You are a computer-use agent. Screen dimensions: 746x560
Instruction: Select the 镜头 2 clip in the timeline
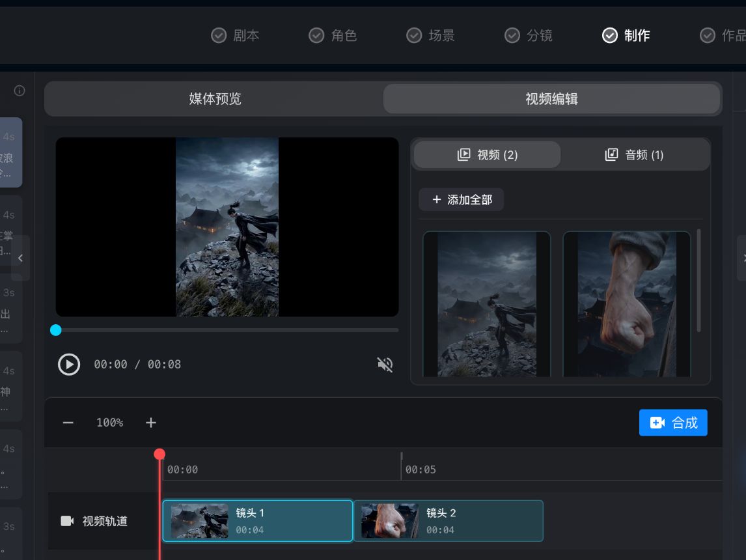coord(449,520)
